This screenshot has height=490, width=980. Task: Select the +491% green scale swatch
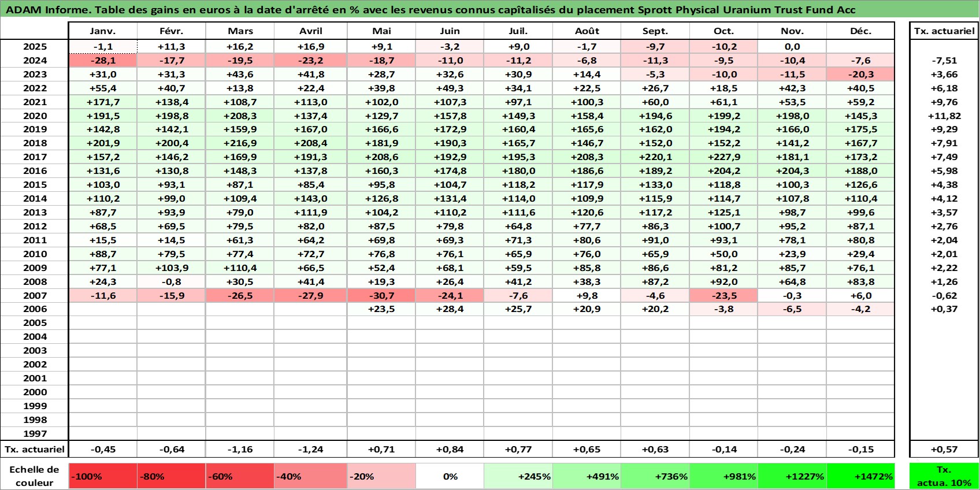click(587, 476)
